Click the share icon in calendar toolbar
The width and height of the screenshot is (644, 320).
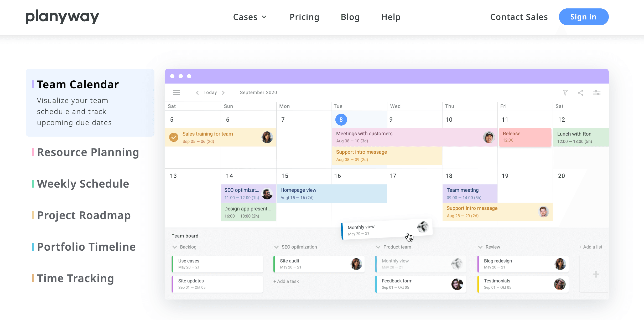click(580, 92)
